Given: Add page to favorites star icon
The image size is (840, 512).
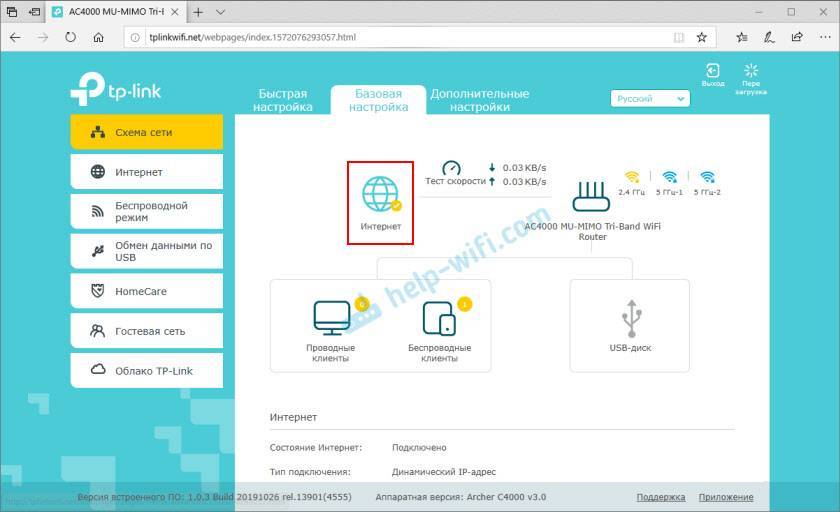Looking at the screenshot, I should [x=701, y=37].
